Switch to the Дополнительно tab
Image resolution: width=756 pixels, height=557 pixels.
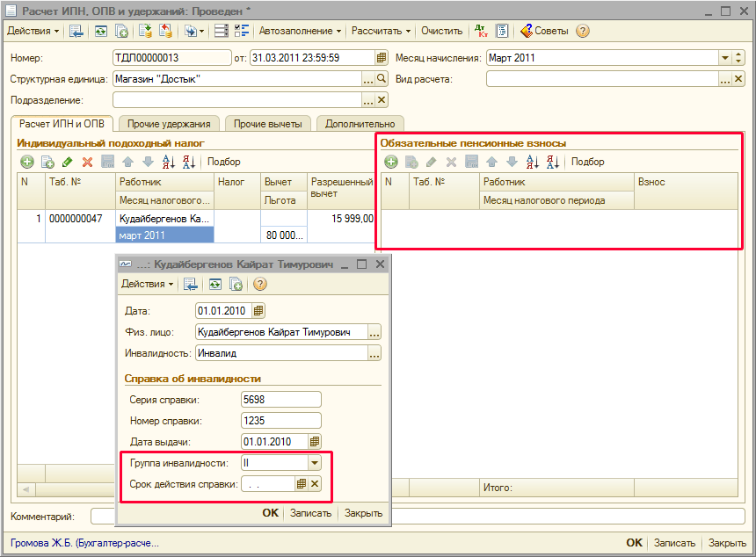[x=360, y=124]
